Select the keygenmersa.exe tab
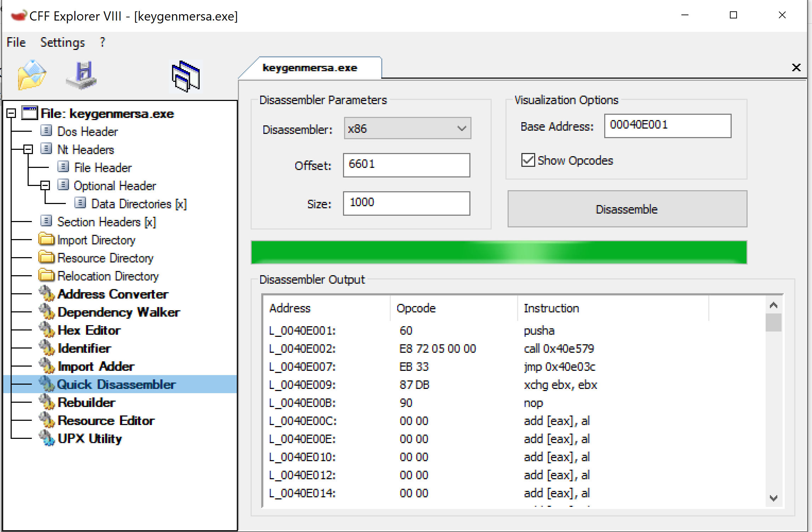812x532 pixels. [310, 68]
